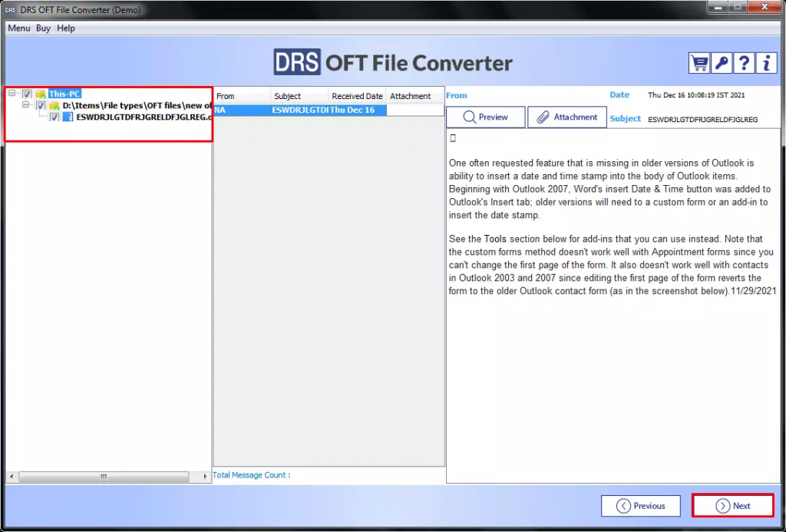Click the Received Date column header
Screen dimensions: 786x532
pos(357,95)
